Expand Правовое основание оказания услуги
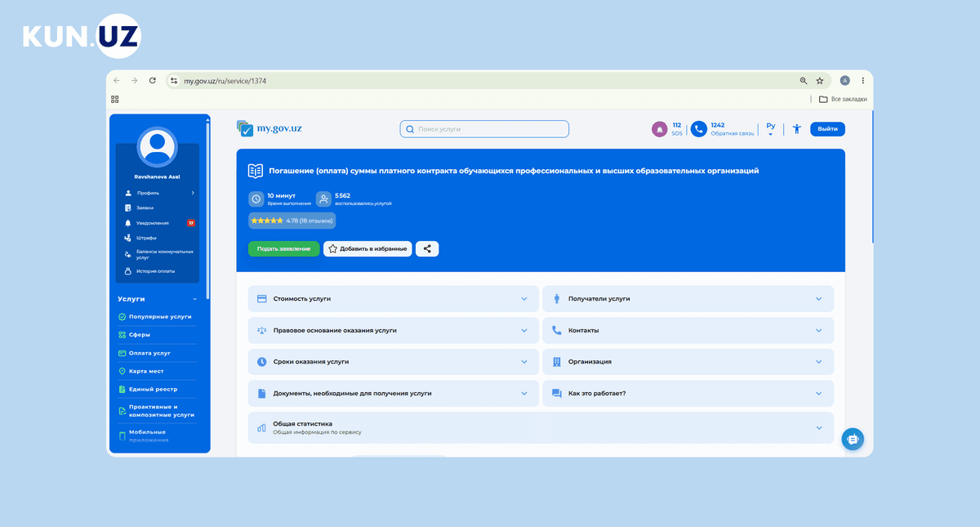Viewport: 980px width, 527px height. click(394, 330)
